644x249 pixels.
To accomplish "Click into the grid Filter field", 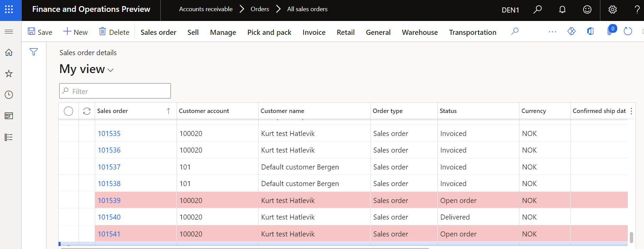I will [115, 91].
